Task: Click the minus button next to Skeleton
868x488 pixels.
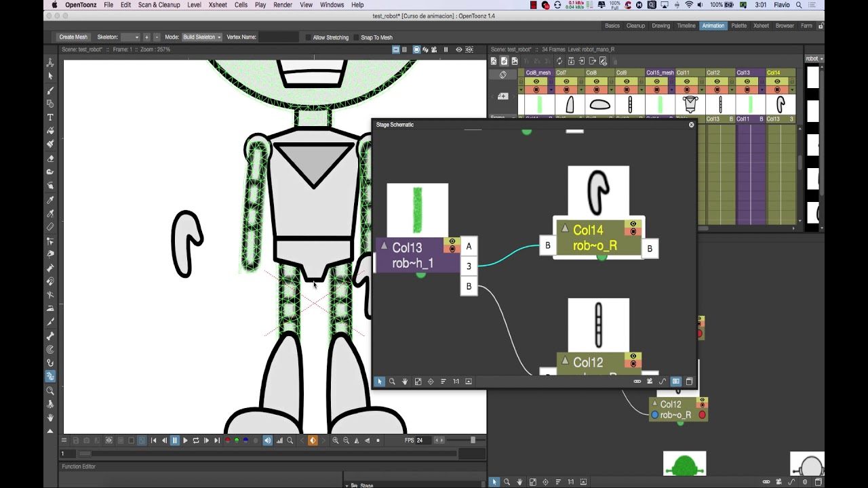Action: point(157,37)
